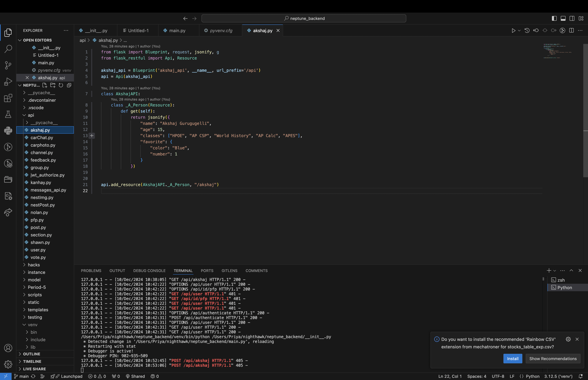
Task: Click the New Folder icon in explorer
Action: click(53, 85)
